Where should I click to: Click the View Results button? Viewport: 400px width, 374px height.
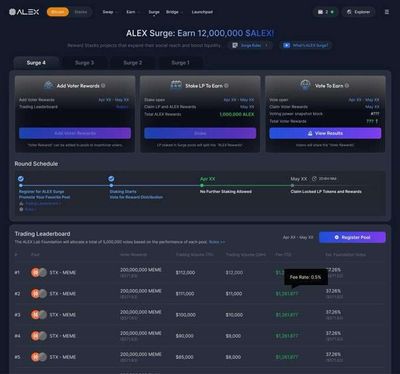click(x=325, y=133)
